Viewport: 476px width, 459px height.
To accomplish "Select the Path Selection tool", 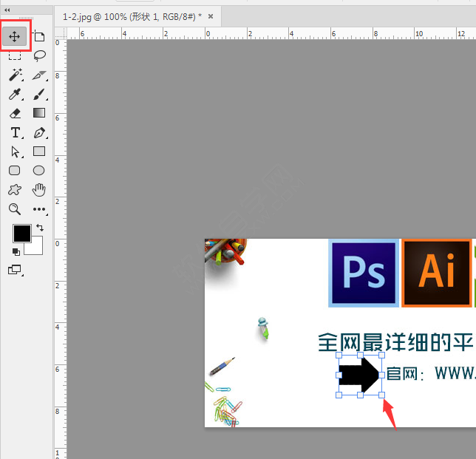I will click(16, 152).
